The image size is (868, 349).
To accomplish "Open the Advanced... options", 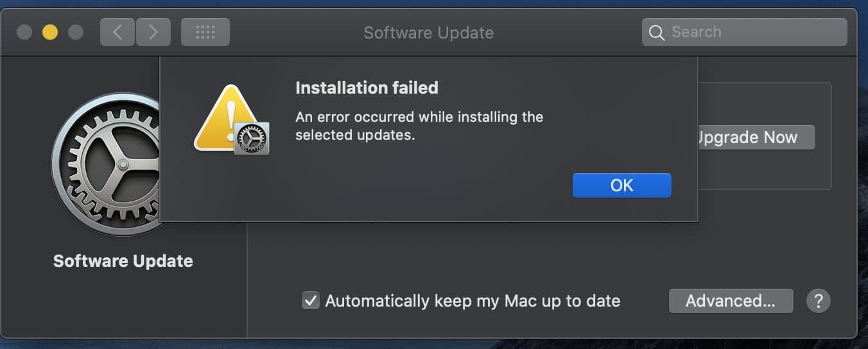I will [731, 300].
